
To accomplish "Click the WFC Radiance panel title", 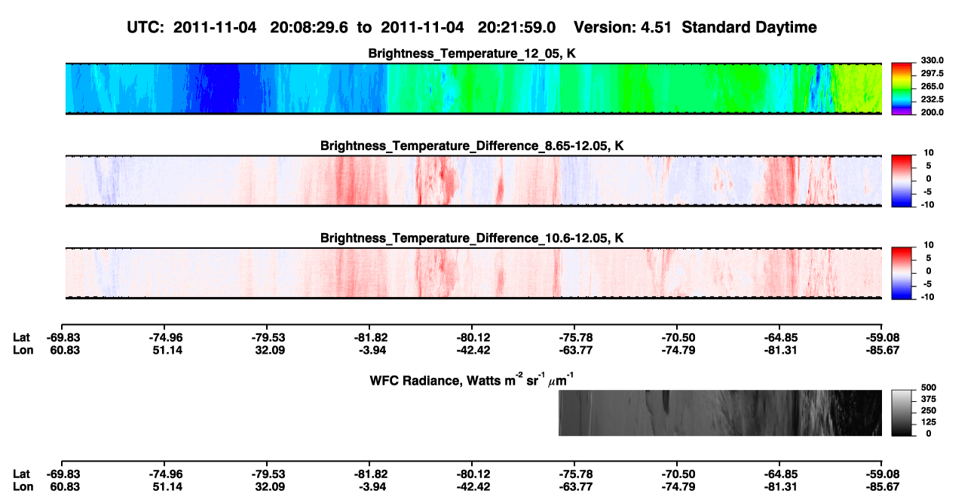I will [473, 379].
